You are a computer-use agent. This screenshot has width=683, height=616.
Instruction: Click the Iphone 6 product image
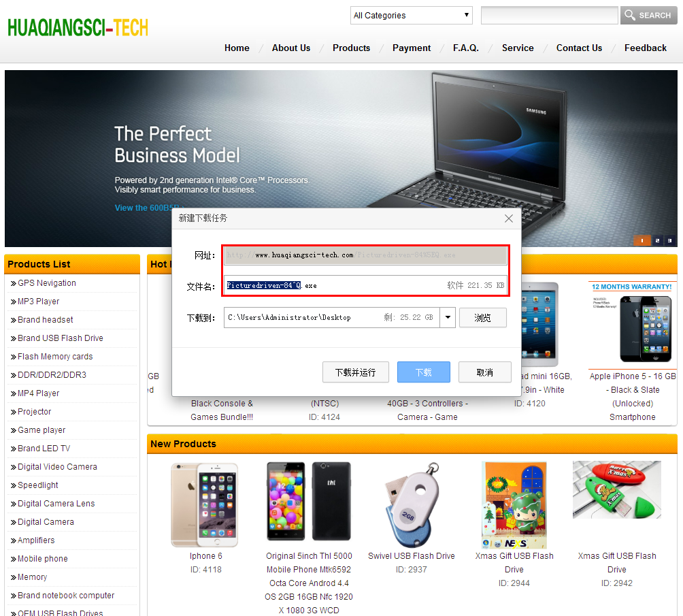pos(205,504)
